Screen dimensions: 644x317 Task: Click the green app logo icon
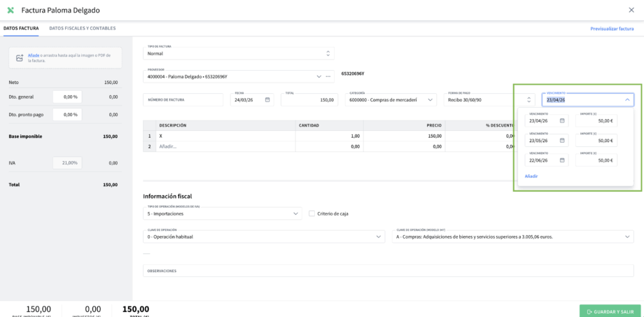coord(10,10)
